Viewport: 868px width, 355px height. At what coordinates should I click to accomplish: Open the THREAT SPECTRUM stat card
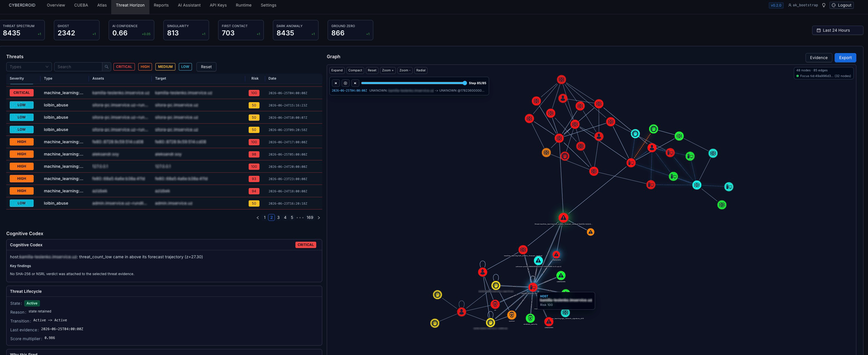22,30
